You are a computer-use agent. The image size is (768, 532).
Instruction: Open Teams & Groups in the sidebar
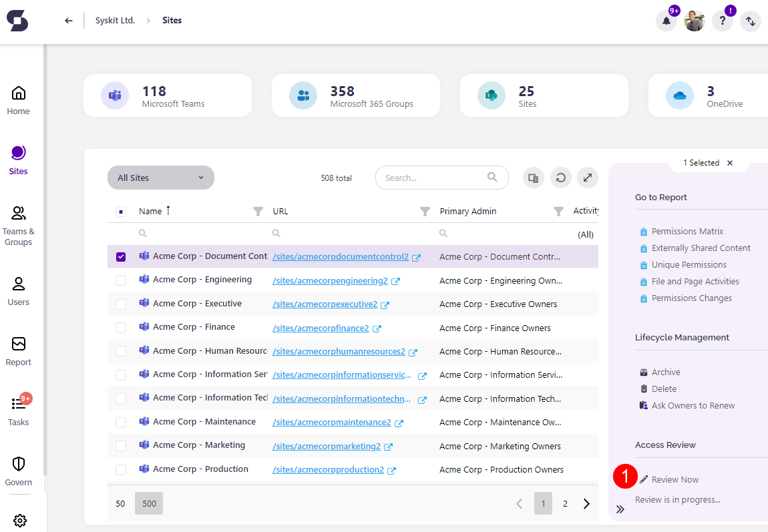click(x=19, y=226)
